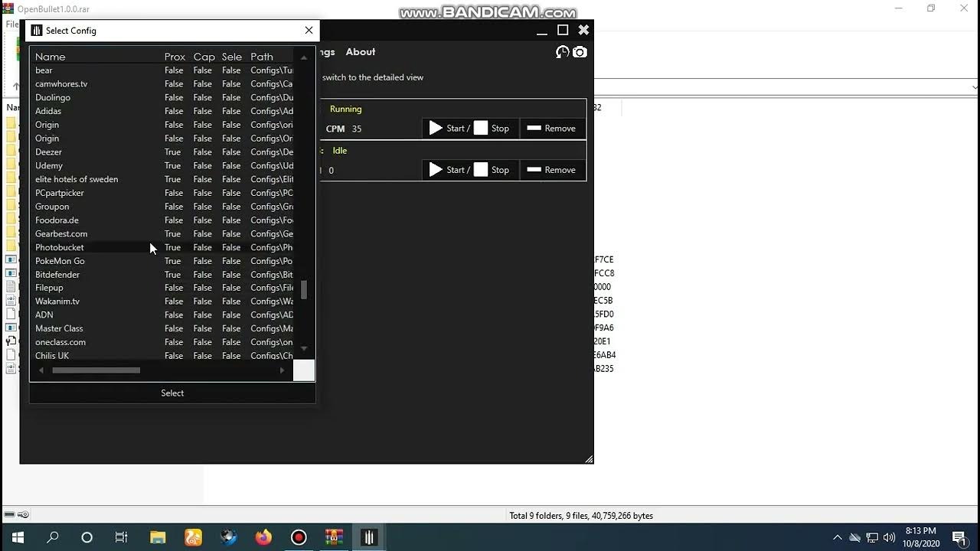
Task: Open Windows search from taskbar
Action: click(53, 537)
